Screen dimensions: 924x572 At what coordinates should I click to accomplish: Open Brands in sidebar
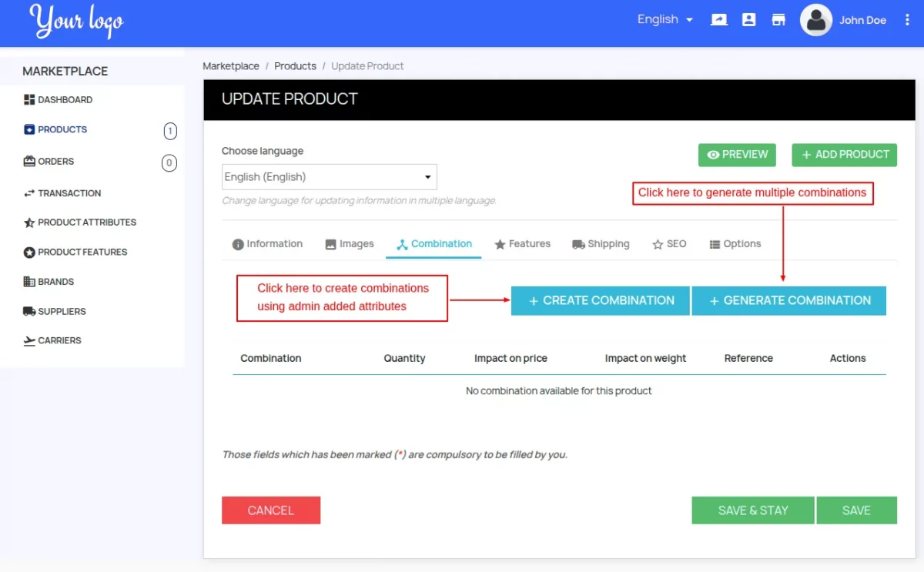pyautogui.click(x=56, y=282)
